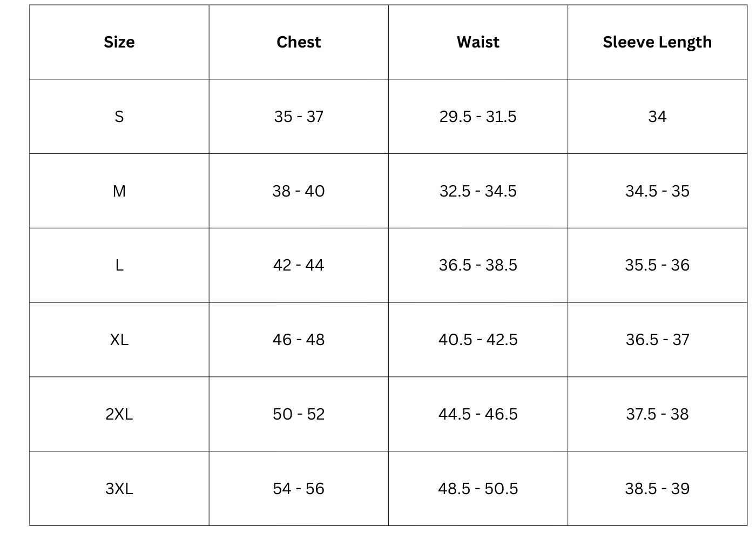
Task: Click the Size column header
Action: click(119, 42)
